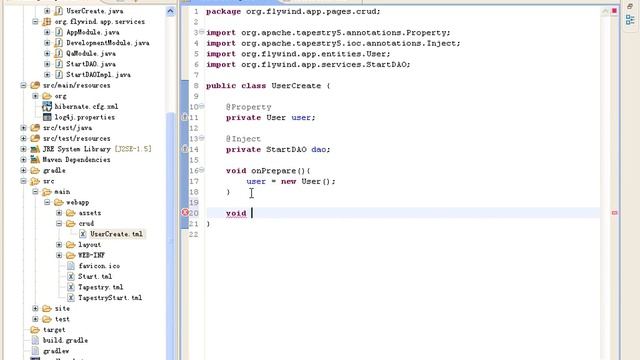Viewport: 640px width, 360px height.
Task: Open UserCreate.java in the package explorer
Action: point(95,11)
